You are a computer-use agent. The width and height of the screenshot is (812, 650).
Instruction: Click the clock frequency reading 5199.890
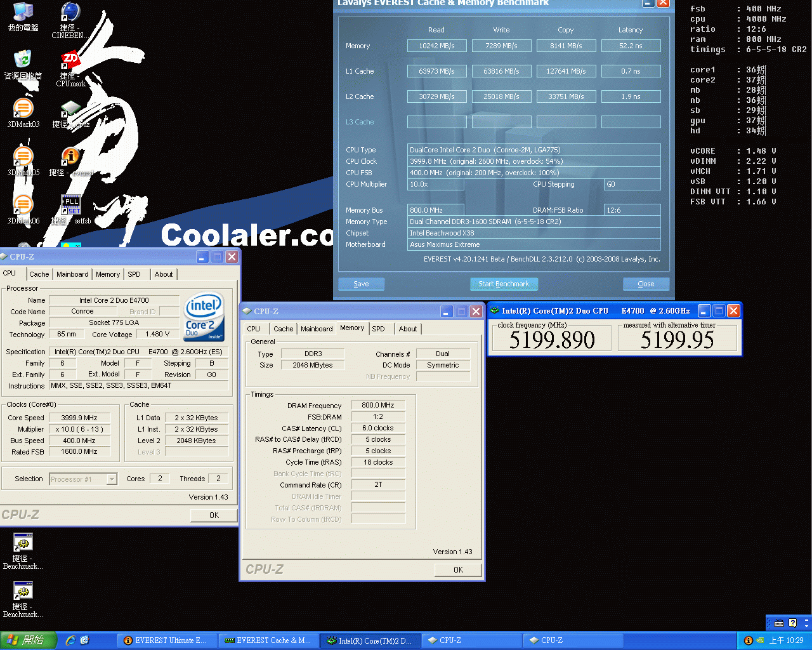552,340
